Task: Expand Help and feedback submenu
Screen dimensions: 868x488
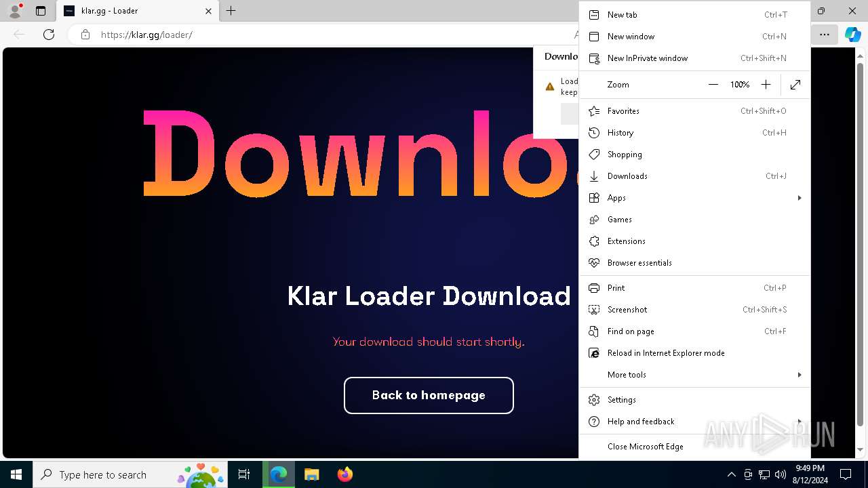Action: point(695,422)
